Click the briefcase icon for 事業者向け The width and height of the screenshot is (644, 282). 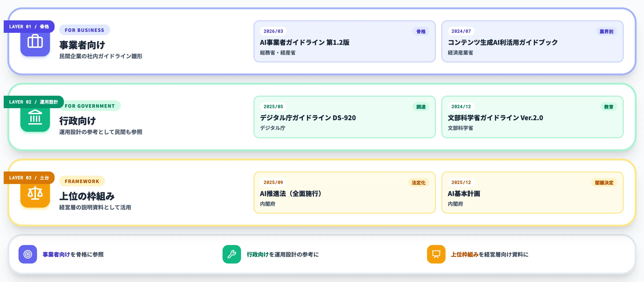tap(35, 41)
